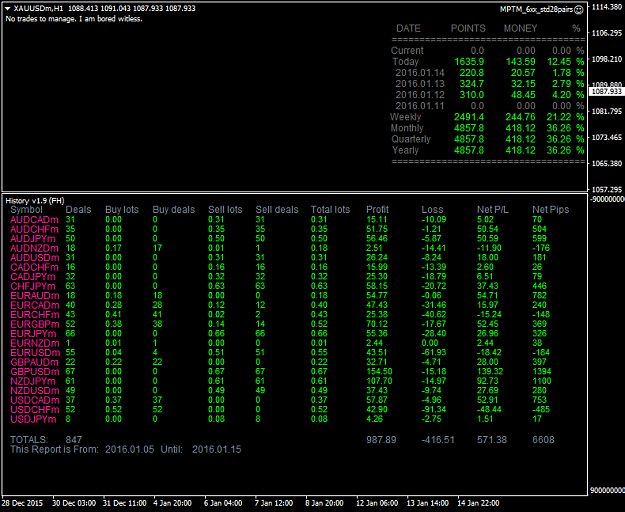
Task: Select the NZDJPYm symbol label
Action: (x=33, y=381)
